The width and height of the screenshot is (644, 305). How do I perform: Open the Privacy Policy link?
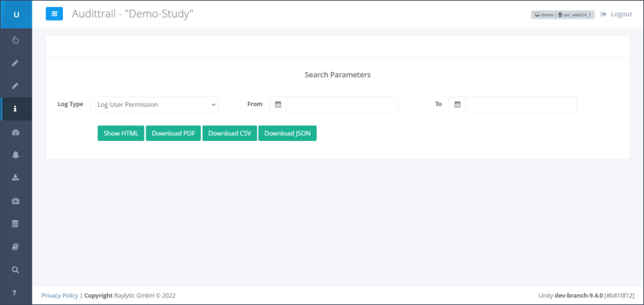coord(60,295)
